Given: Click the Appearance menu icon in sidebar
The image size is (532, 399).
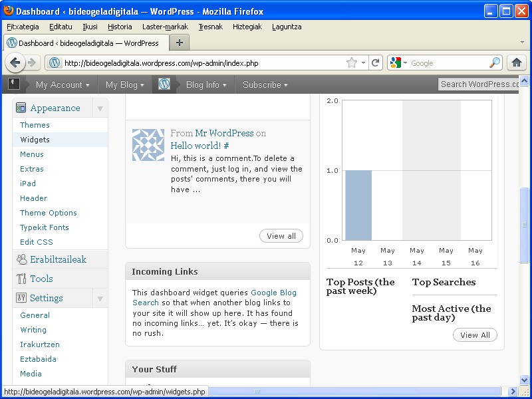Looking at the screenshot, I should tap(21, 108).
